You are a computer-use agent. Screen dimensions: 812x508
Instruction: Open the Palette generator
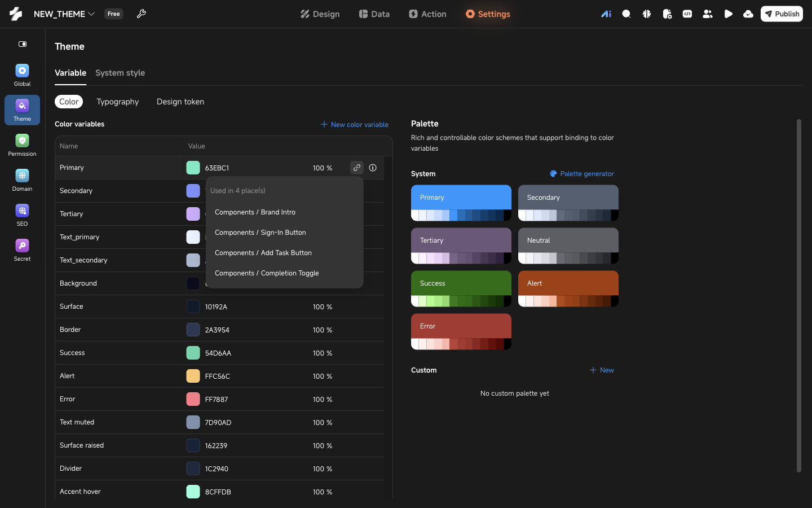click(582, 174)
